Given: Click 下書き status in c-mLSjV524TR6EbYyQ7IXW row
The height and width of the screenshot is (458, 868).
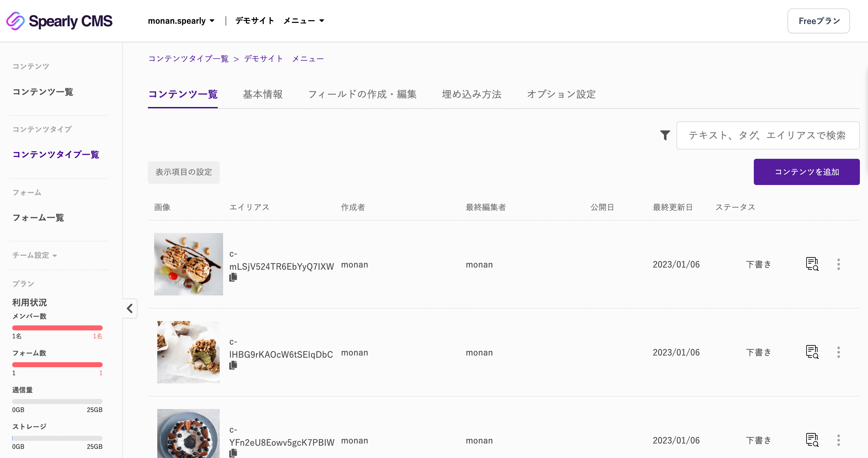Looking at the screenshot, I should (x=758, y=265).
